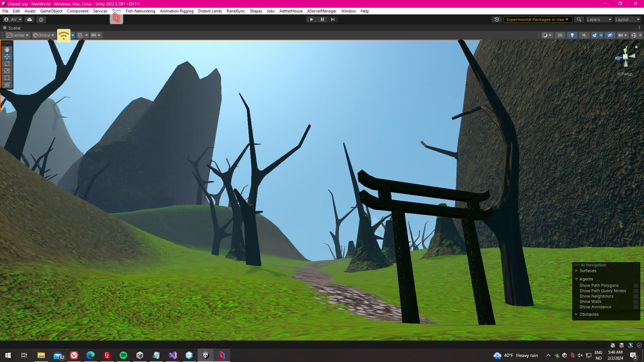Click the cloud services icon
Viewport: 644px width, 362px height.
pyautogui.click(x=30, y=19)
